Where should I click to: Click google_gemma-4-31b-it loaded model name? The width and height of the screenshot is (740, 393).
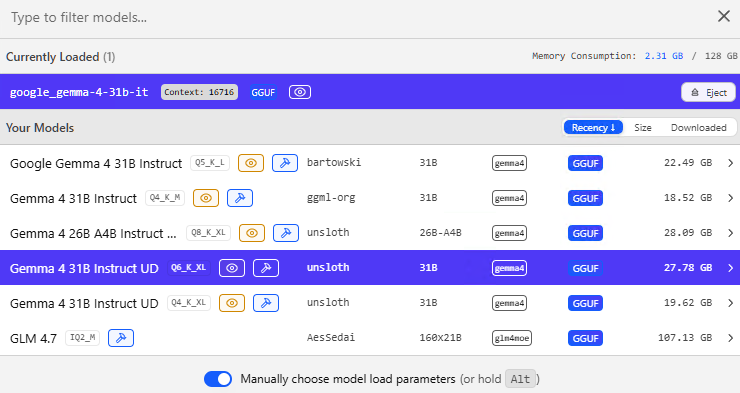point(79,92)
